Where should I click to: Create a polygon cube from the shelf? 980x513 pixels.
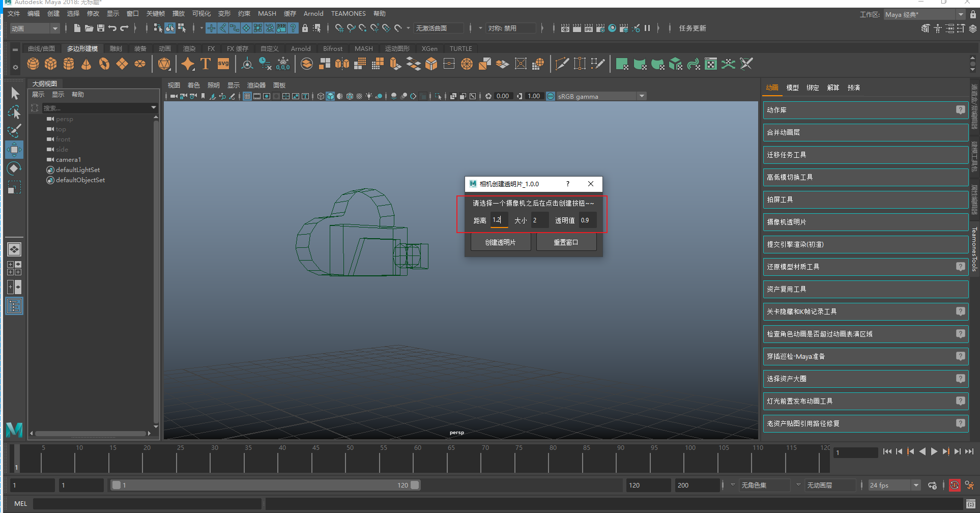(51, 64)
